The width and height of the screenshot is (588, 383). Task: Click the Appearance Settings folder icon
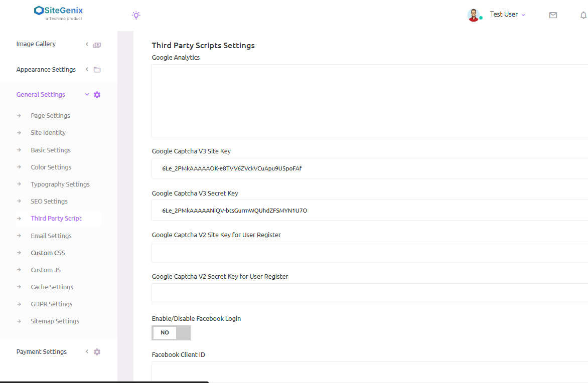97,70
